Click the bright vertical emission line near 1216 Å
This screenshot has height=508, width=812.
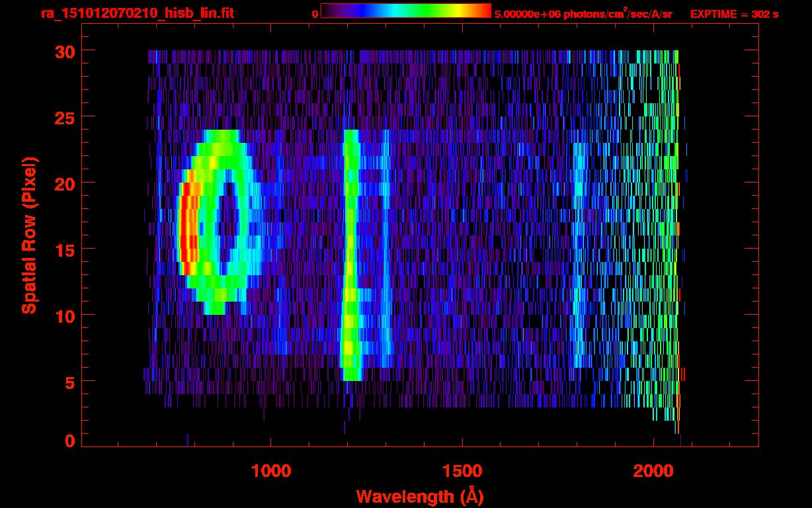click(350, 255)
